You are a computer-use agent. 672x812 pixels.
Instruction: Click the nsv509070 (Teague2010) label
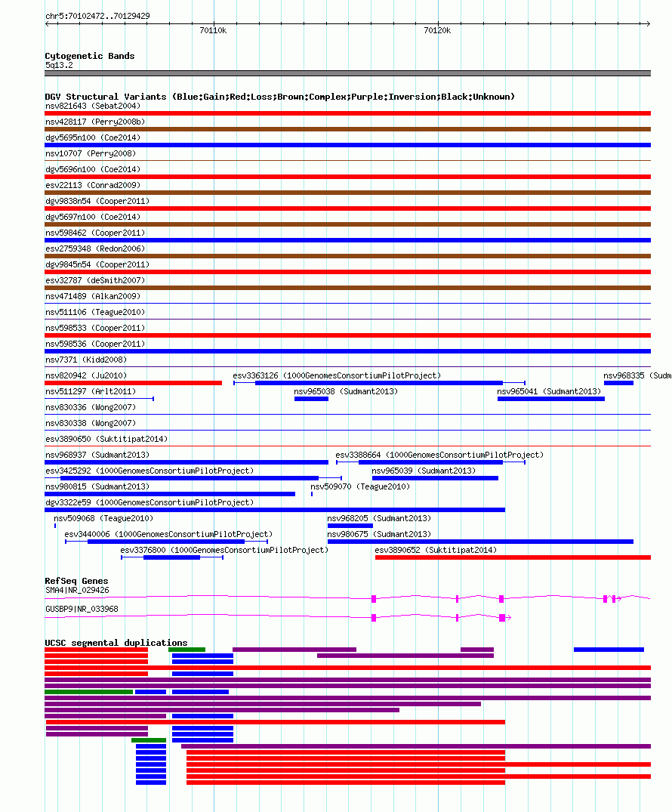click(360, 486)
